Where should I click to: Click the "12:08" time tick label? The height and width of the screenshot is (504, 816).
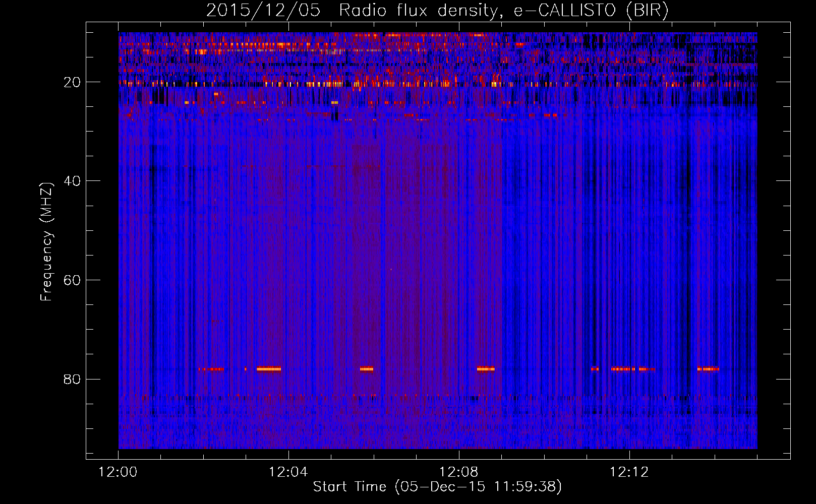point(459,472)
